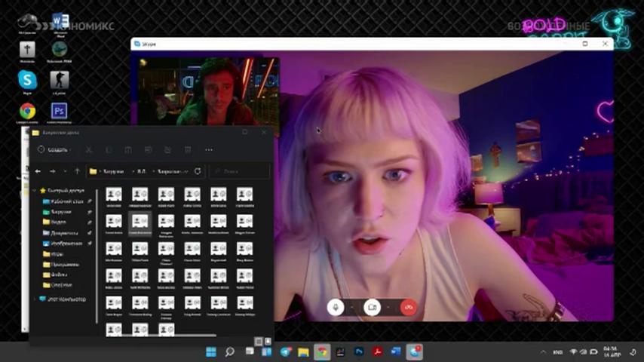Collapse the Быстрый доступ tree section
644x362 pixels.
[x=35, y=191]
